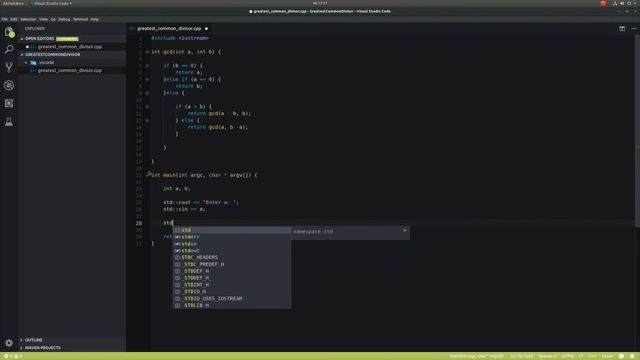Choose the '_STDIO_USES_IOSTREAM' suggestion

tap(232, 299)
